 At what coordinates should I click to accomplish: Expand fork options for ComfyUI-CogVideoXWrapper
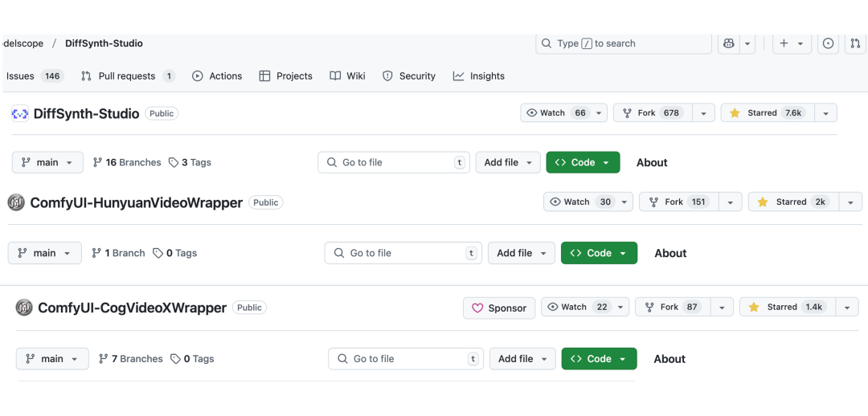coord(722,307)
